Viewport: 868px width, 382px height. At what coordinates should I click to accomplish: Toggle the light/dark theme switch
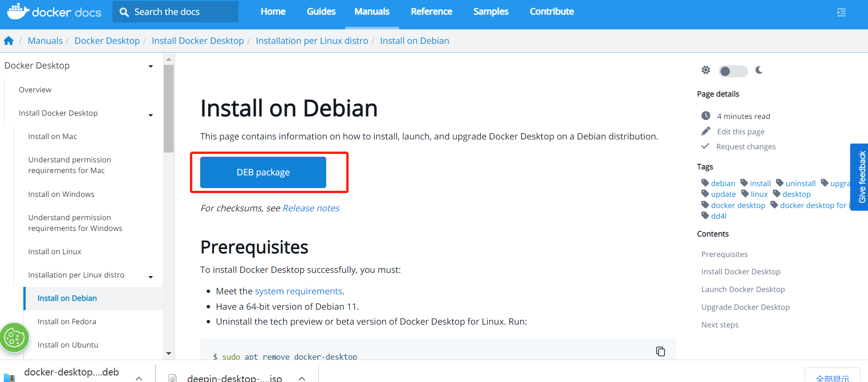tap(733, 71)
